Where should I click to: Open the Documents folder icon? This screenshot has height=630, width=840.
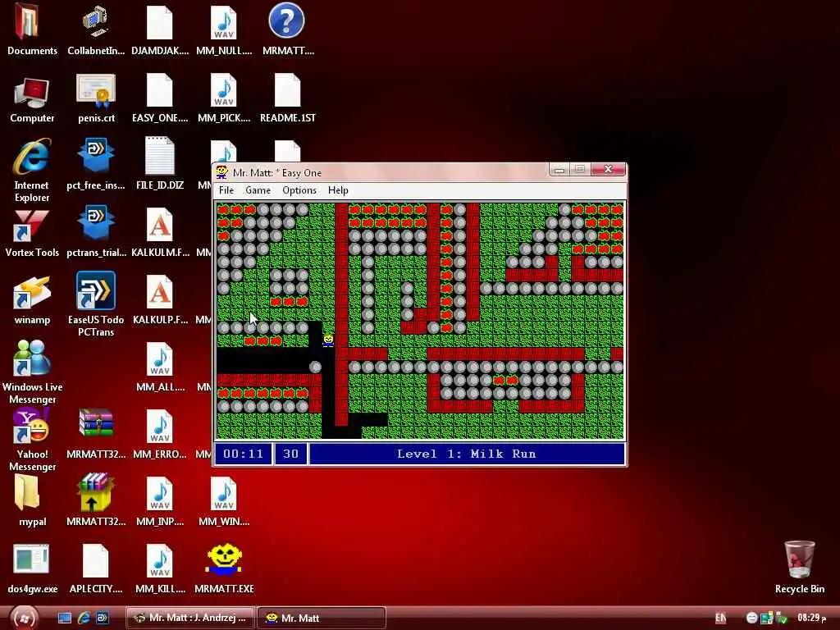[x=32, y=30]
